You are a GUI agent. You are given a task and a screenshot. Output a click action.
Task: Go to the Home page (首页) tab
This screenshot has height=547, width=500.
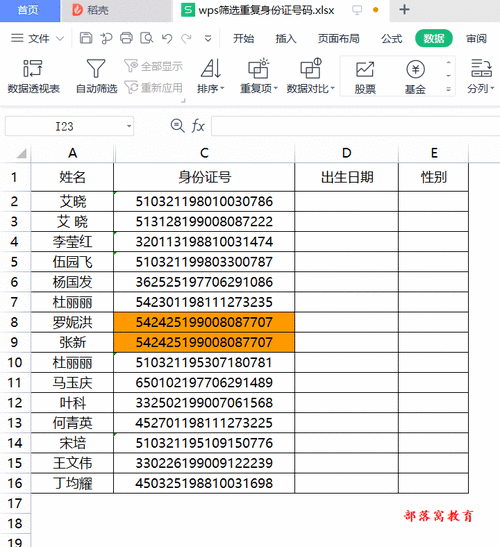tap(29, 10)
